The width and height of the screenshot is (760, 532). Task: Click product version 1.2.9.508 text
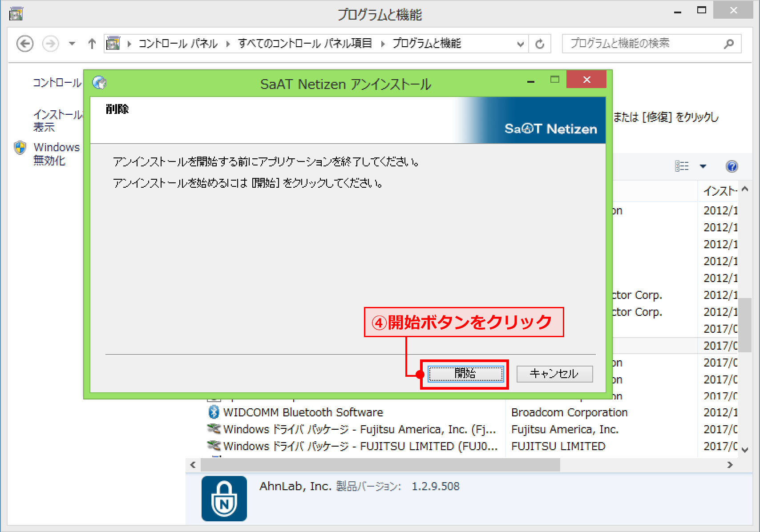coord(436,486)
